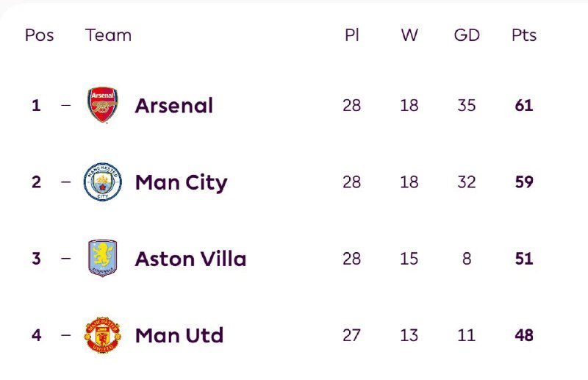Click Arsenal's 61 points value
The width and height of the screenshot is (588, 380).
point(524,106)
